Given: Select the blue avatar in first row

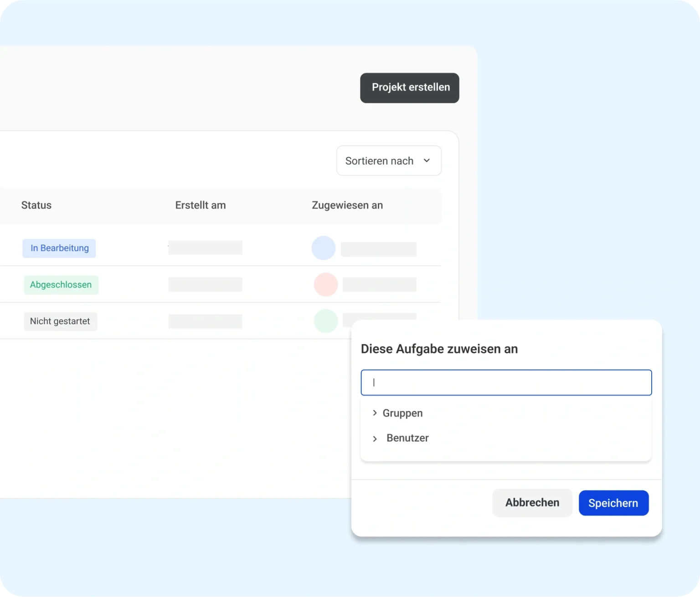Looking at the screenshot, I should tap(324, 248).
